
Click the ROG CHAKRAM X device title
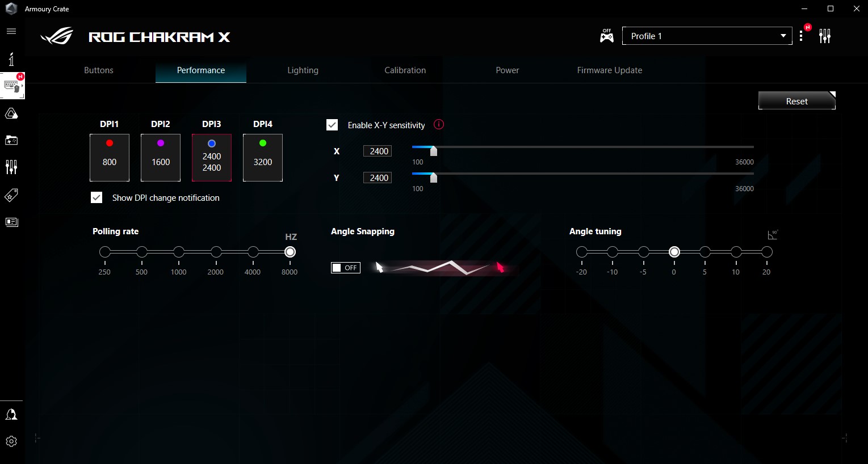click(160, 37)
